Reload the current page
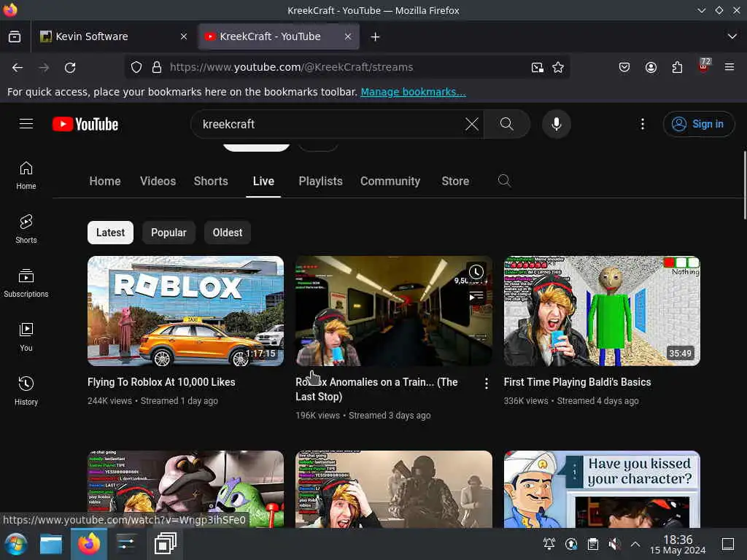Image resolution: width=747 pixels, height=560 pixels. point(70,68)
